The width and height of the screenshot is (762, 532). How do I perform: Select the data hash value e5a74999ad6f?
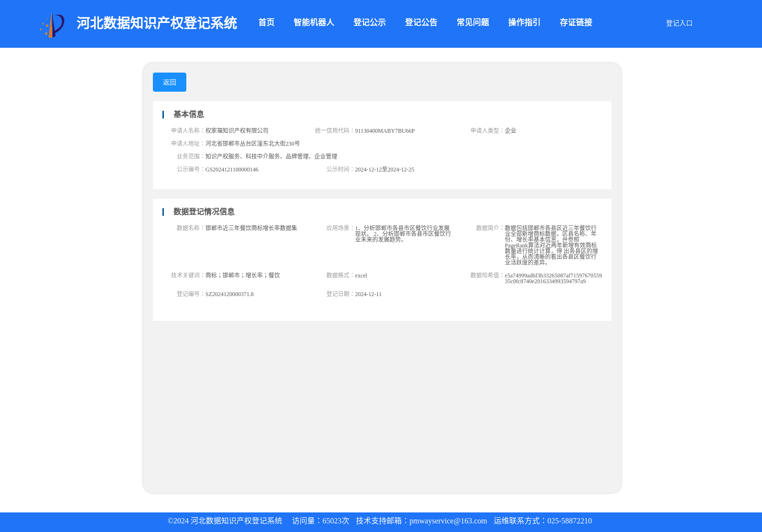(553, 278)
